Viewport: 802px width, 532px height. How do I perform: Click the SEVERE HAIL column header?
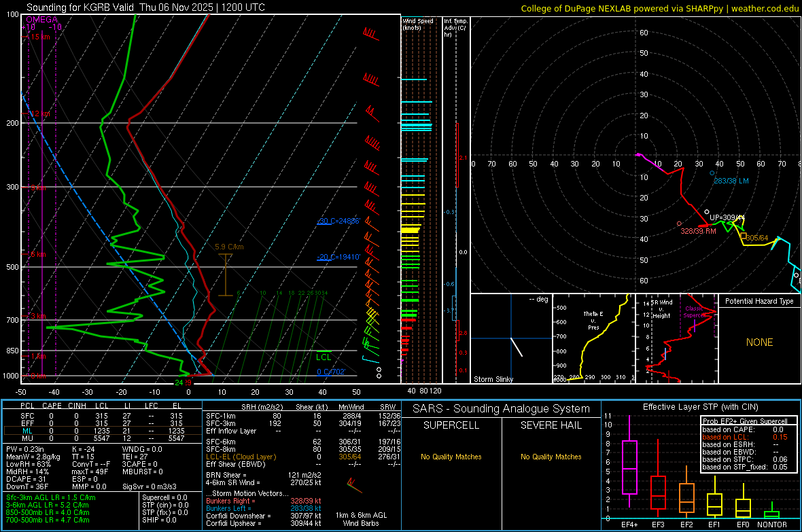tap(551, 425)
